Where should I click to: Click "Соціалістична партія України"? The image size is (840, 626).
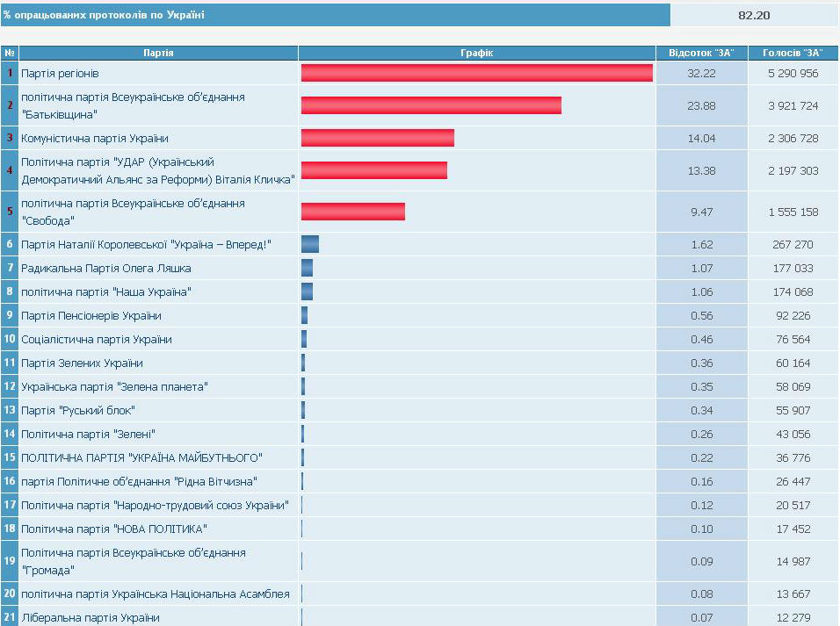point(97,340)
